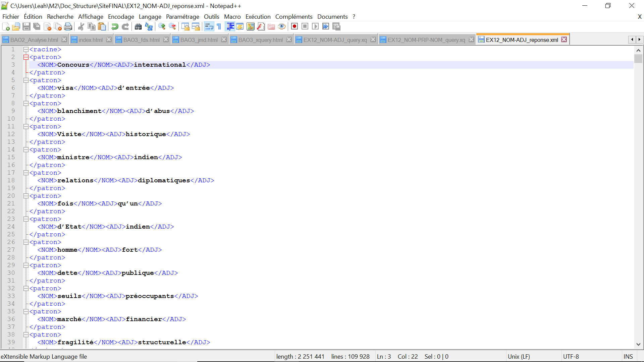
Task: Switch to the BAO2_Analyse.html tab
Action: [x=34, y=40]
